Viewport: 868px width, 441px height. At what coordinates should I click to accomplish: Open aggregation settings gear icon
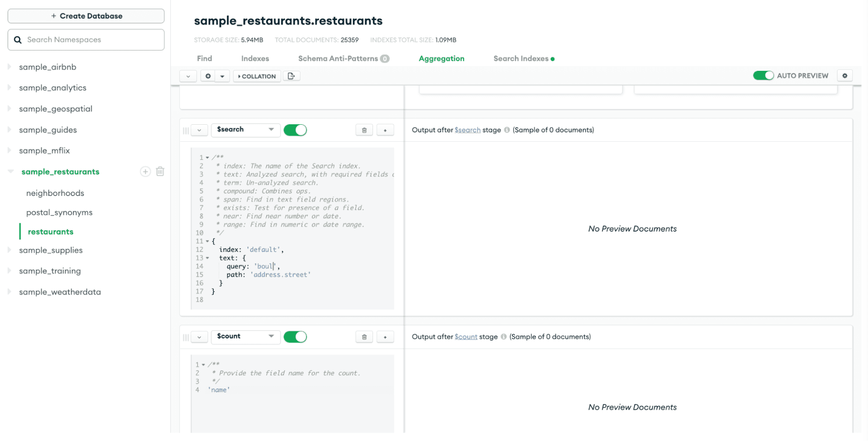click(x=845, y=76)
